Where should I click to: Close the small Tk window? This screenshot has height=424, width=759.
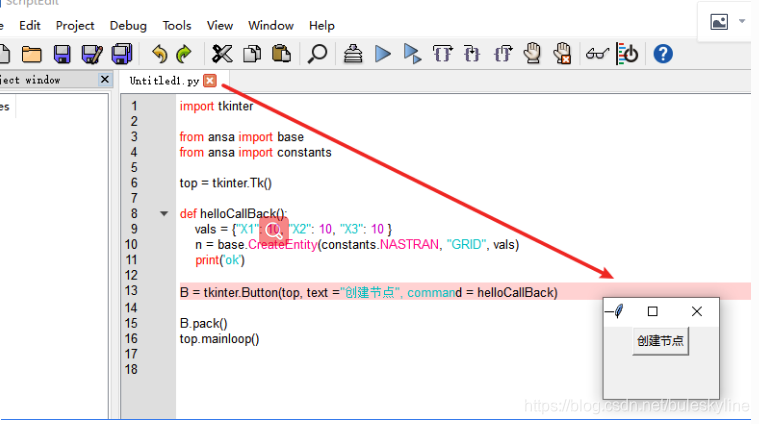tap(697, 311)
